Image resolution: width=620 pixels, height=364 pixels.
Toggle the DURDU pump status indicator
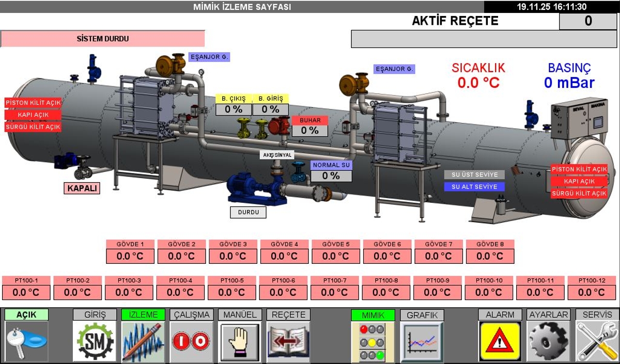(x=248, y=212)
